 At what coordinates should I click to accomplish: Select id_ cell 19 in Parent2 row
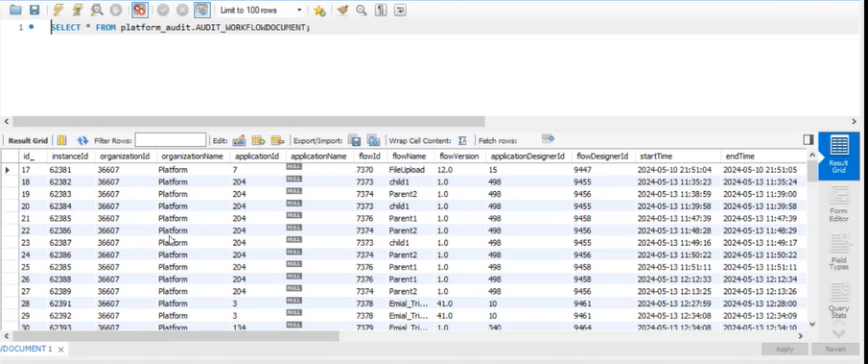[33, 194]
